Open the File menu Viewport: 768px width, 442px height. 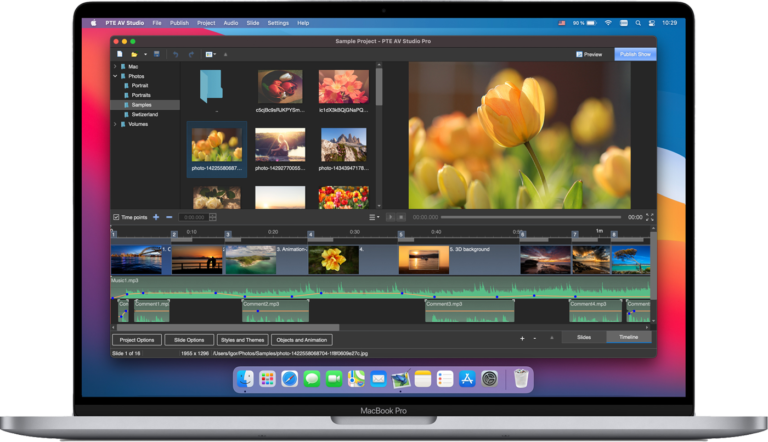[157, 23]
